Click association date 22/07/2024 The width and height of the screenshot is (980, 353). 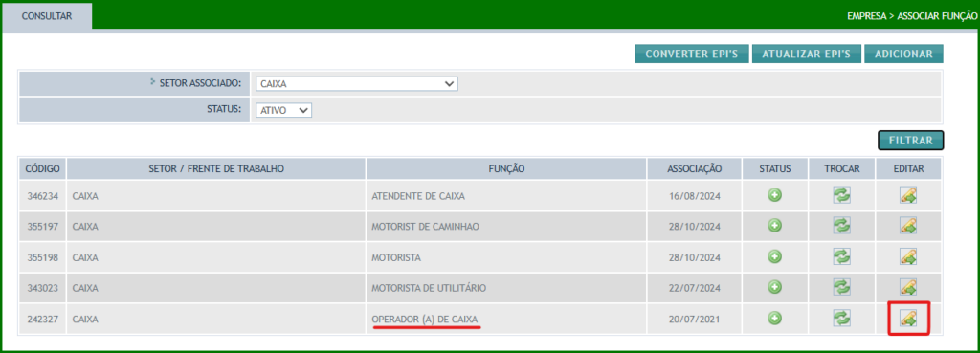point(695,287)
